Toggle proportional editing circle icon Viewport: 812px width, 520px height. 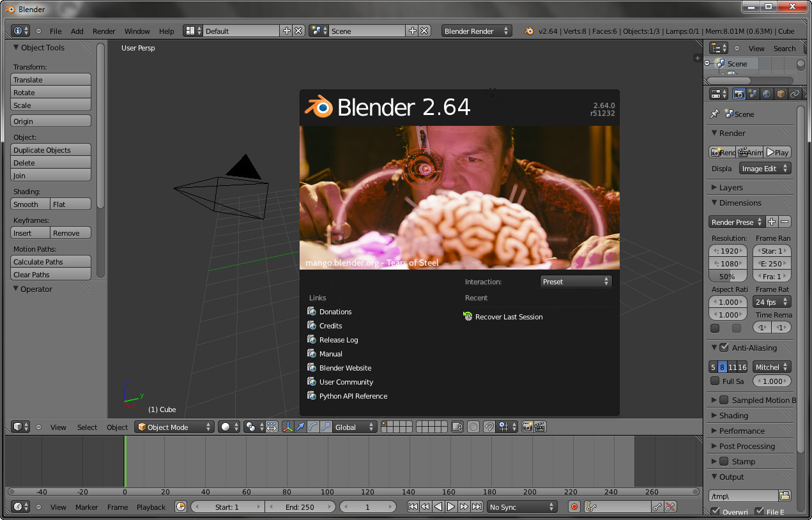(x=473, y=427)
